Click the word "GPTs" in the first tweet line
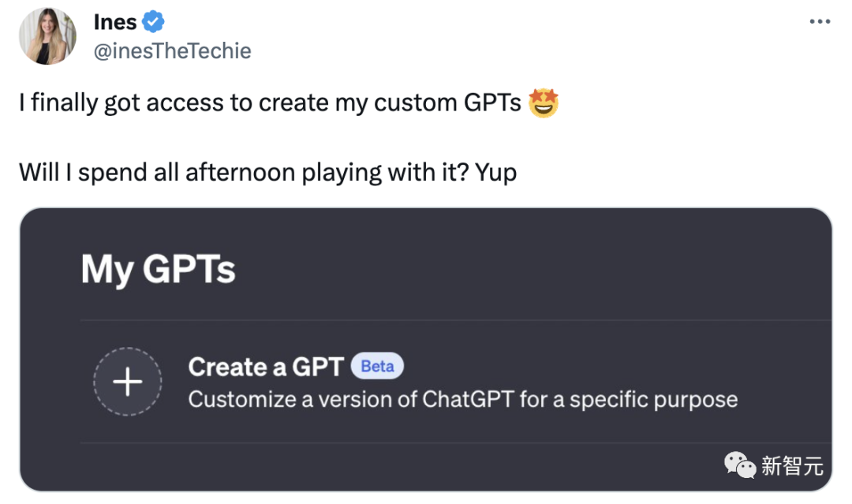The width and height of the screenshot is (852, 504). pyautogui.click(x=491, y=103)
